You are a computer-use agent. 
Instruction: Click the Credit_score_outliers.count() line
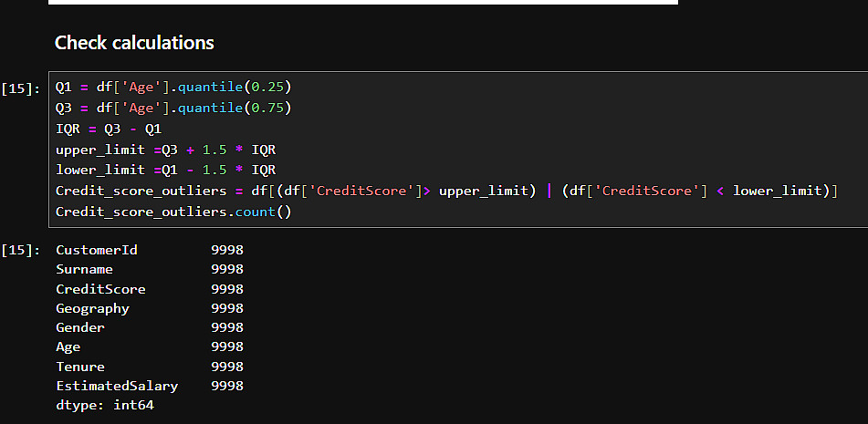(x=173, y=212)
